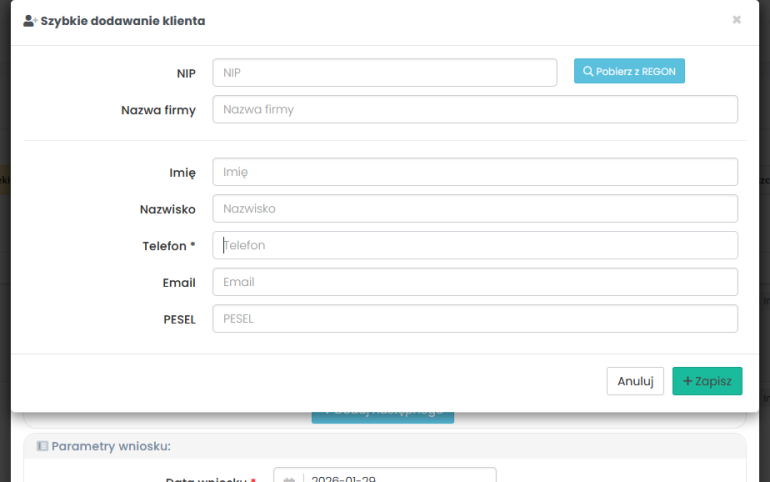Click the Telefon field label
770x482 pixels.
tap(169, 245)
